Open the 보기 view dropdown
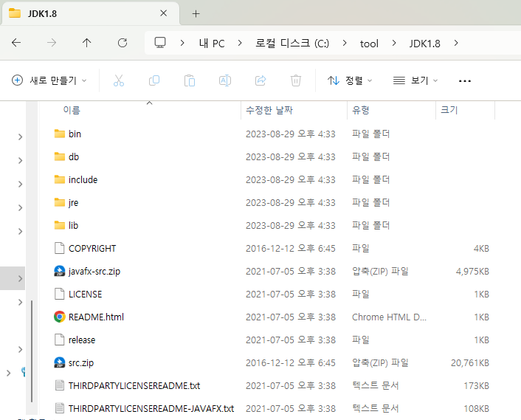 [415, 80]
